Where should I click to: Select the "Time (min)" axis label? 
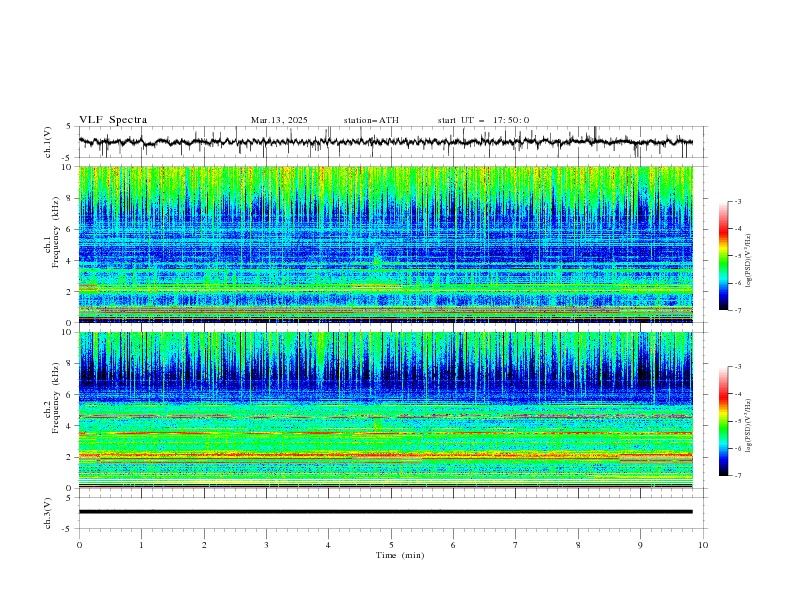coord(400,555)
